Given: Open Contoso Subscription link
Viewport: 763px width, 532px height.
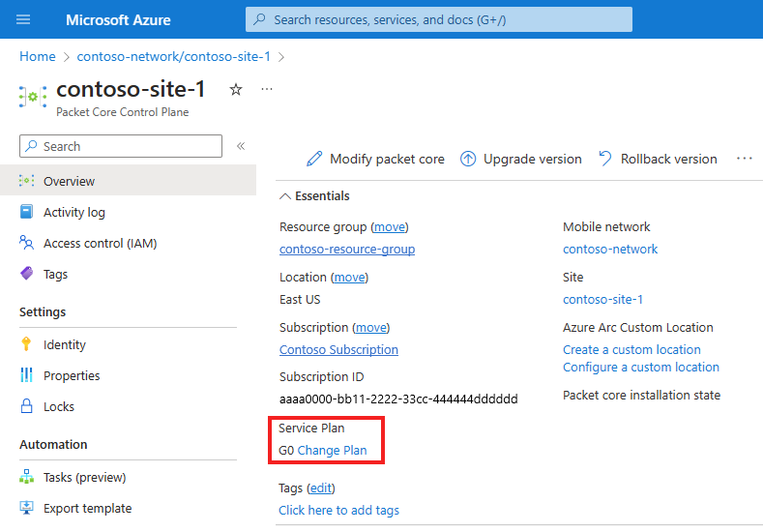Looking at the screenshot, I should [x=338, y=350].
